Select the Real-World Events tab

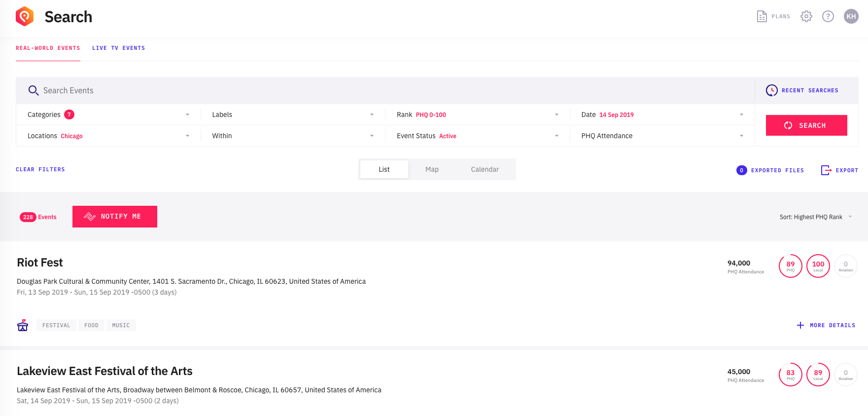(x=48, y=48)
